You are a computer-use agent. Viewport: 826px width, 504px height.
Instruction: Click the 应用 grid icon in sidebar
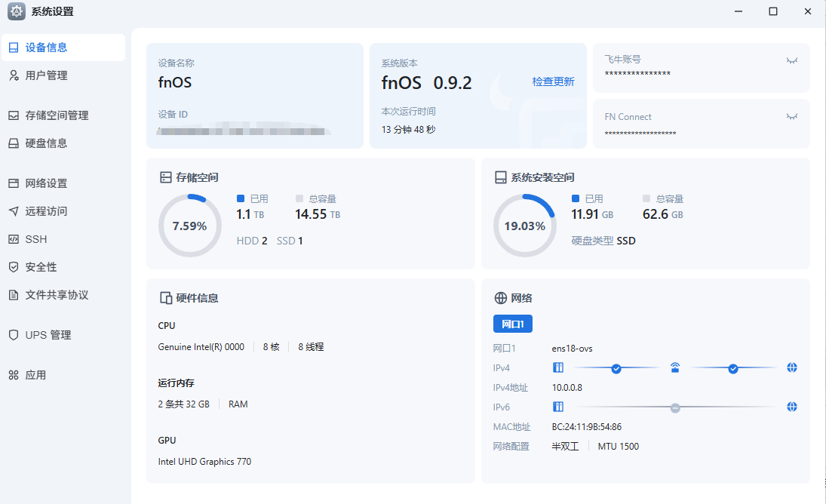click(x=14, y=375)
